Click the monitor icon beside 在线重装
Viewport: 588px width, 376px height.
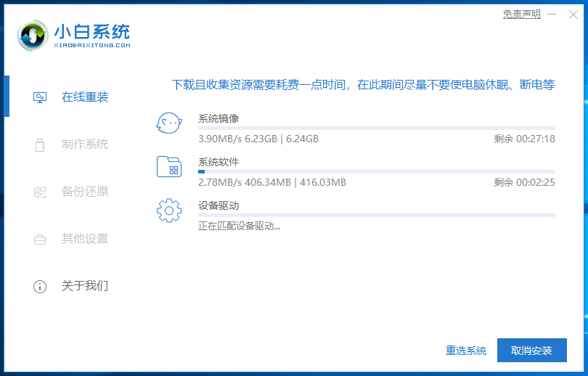coord(40,97)
